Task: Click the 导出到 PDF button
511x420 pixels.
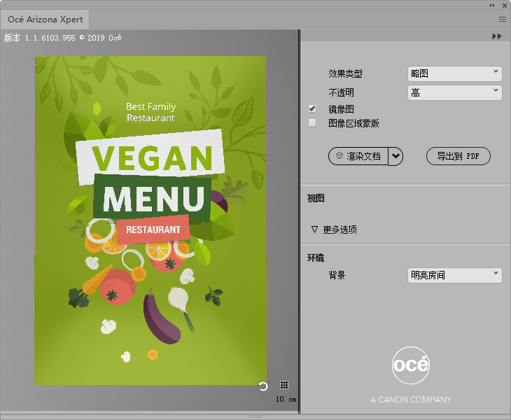Action: coord(458,156)
